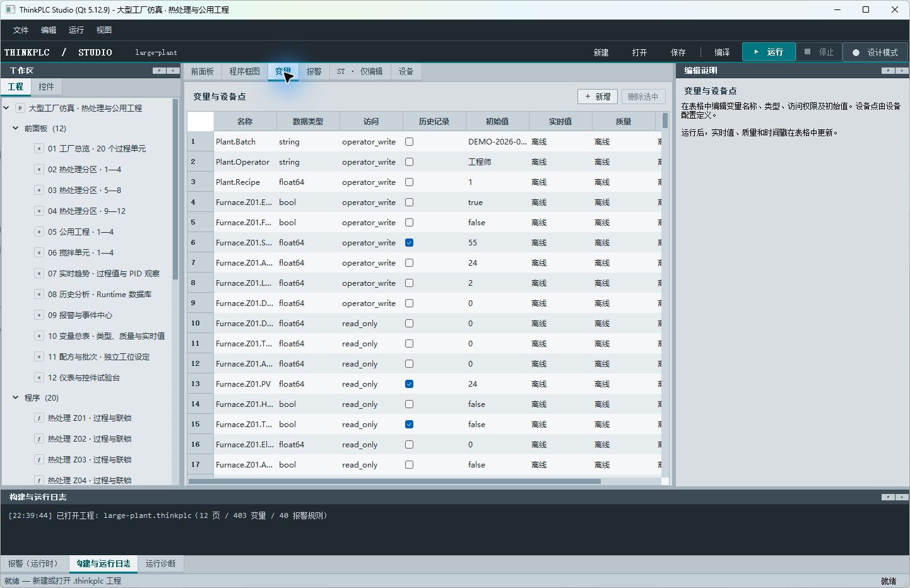
Task: Select the DEMO-2026-0... initial value cell
Action: [x=497, y=142]
